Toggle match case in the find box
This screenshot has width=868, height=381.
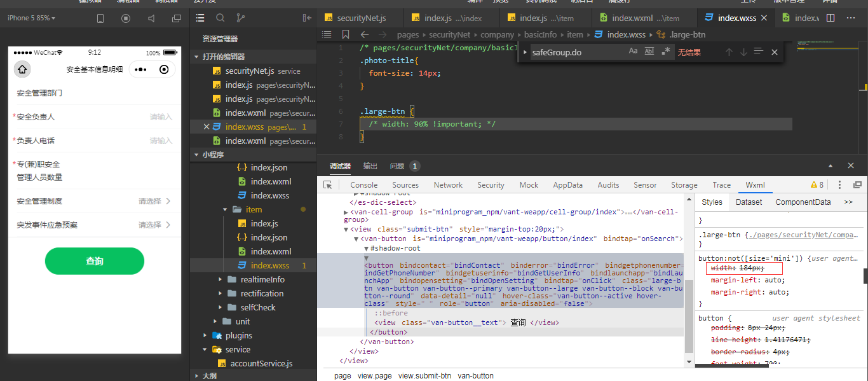[x=633, y=52]
